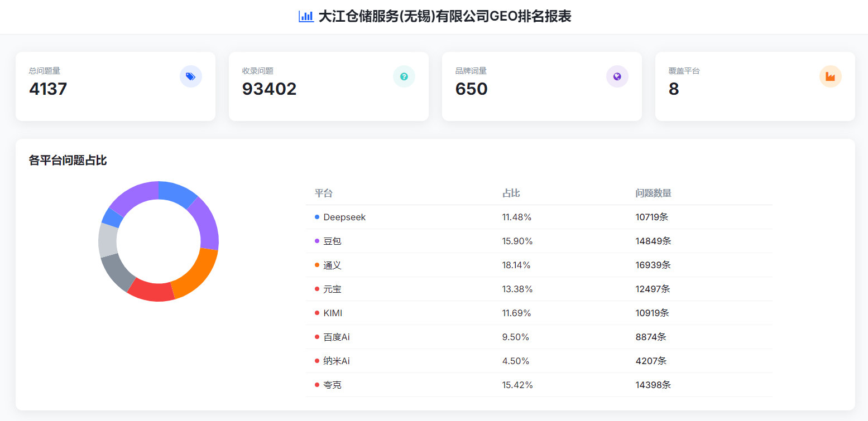Select the dark gray donut chart segment
868x421 pixels.
point(116,272)
